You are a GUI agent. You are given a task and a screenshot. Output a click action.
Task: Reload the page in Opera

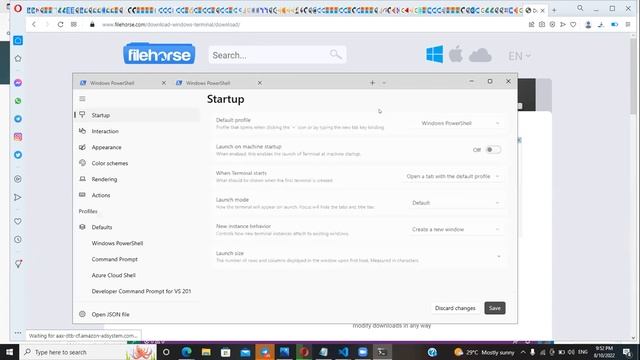pyautogui.click(x=60, y=24)
